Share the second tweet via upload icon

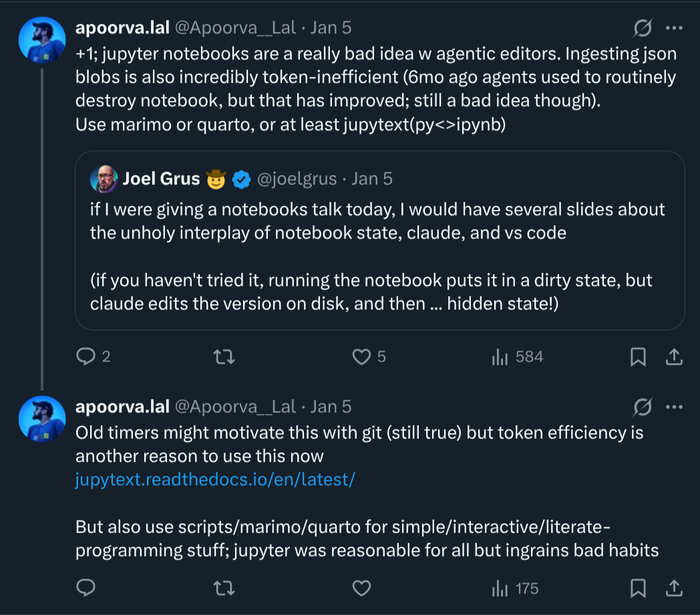674,588
